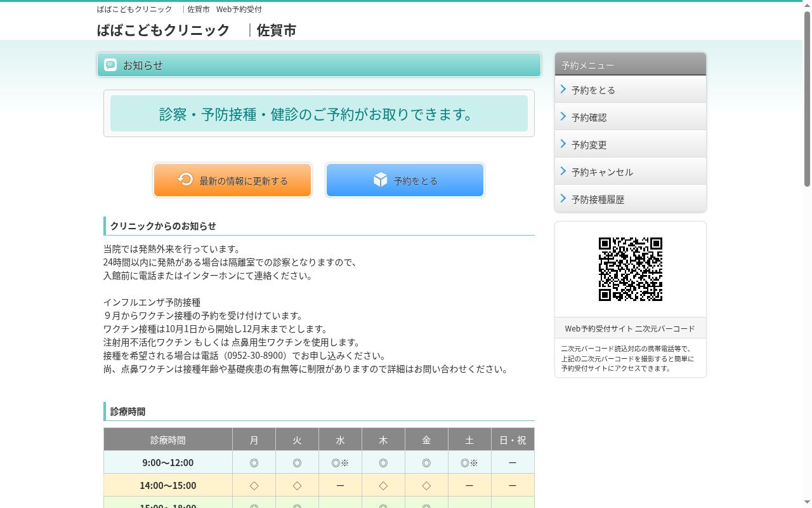Click the chevron arrow beside 予約をとる in the menu
Viewport: 812px width, 508px height.
pos(563,90)
